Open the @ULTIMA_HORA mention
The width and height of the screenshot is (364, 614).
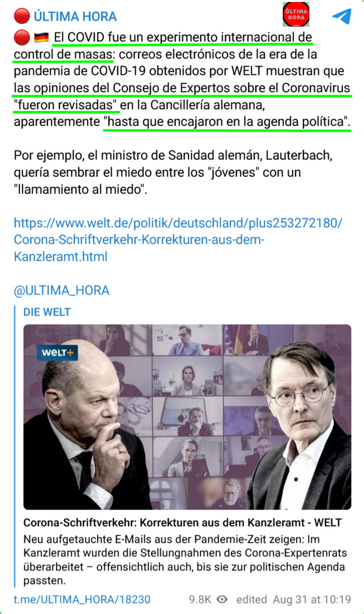(x=62, y=290)
